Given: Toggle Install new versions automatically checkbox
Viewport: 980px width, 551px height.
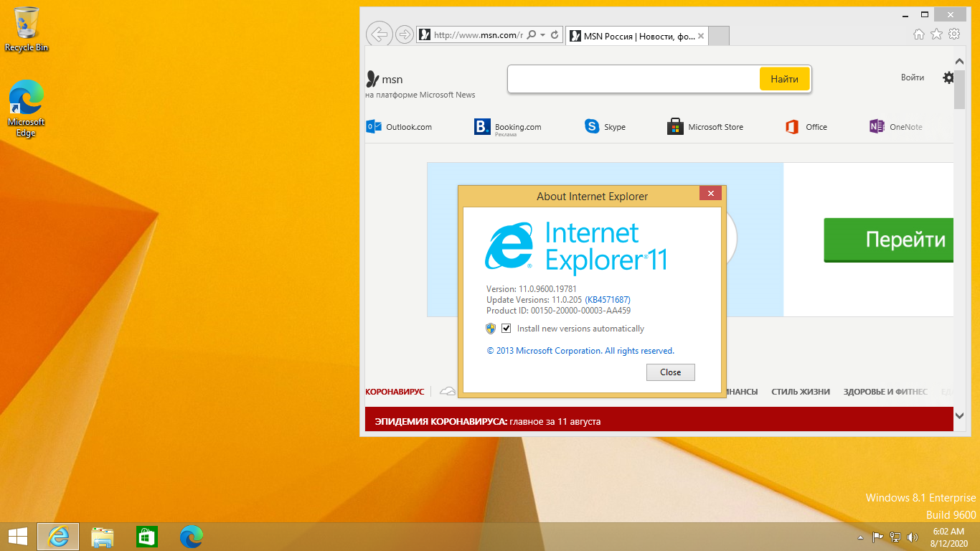Looking at the screenshot, I should [x=507, y=329].
